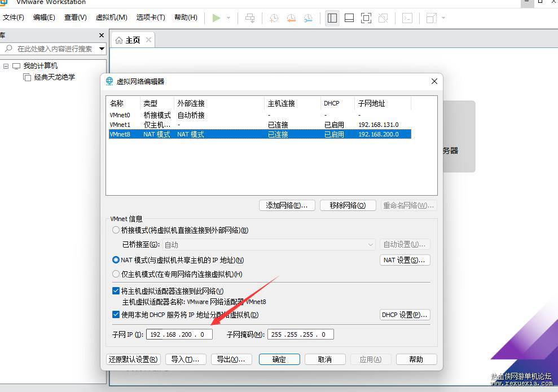558x392 pixels.
Task: Select the VMnet0 row
Action: (x=260, y=115)
